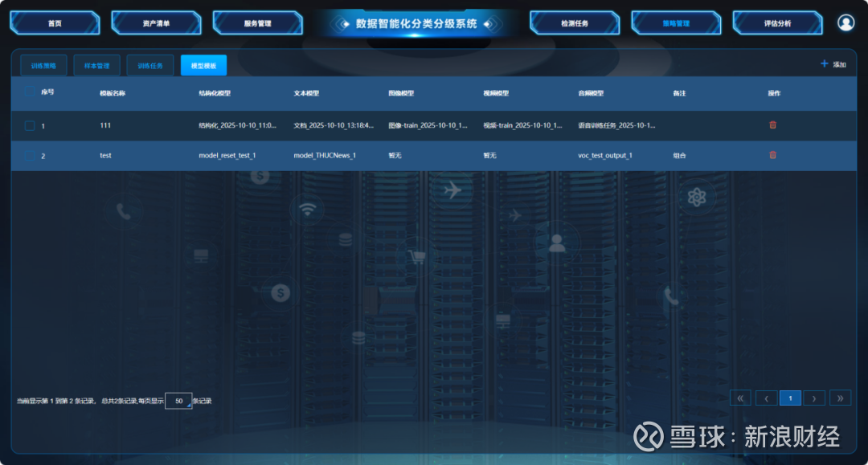This screenshot has width=868, height=465.
Task: Check the checkbox for row 1
Action: pos(30,125)
